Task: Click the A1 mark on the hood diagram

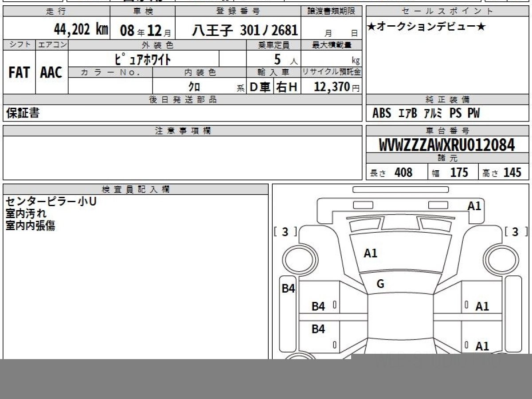Action: (x=371, y=253)
